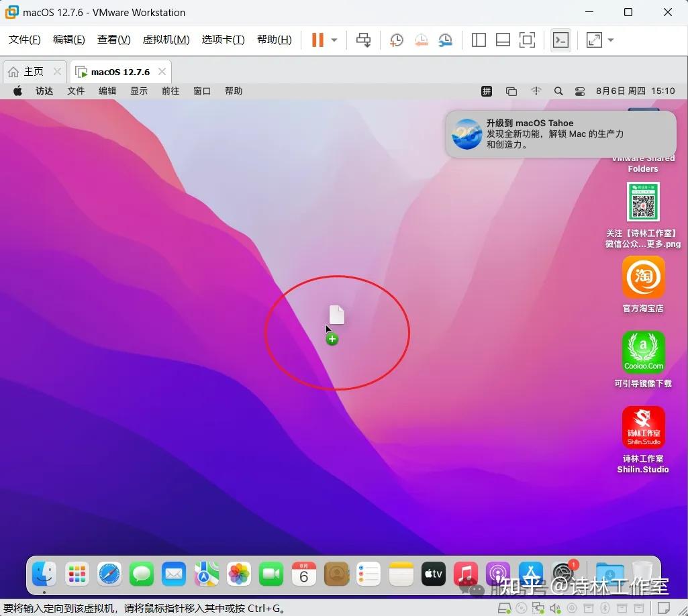Image resolution: width=688 pixels, height=616 pixels.
Task: Open the macOS 前往 menu
Action: (170, 91)
